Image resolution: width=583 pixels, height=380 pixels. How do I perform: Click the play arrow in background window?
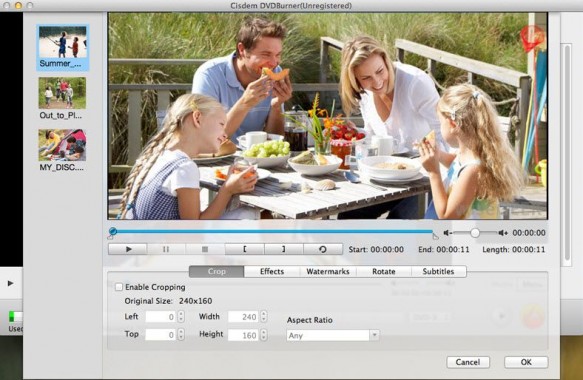[x=10, y=283]
